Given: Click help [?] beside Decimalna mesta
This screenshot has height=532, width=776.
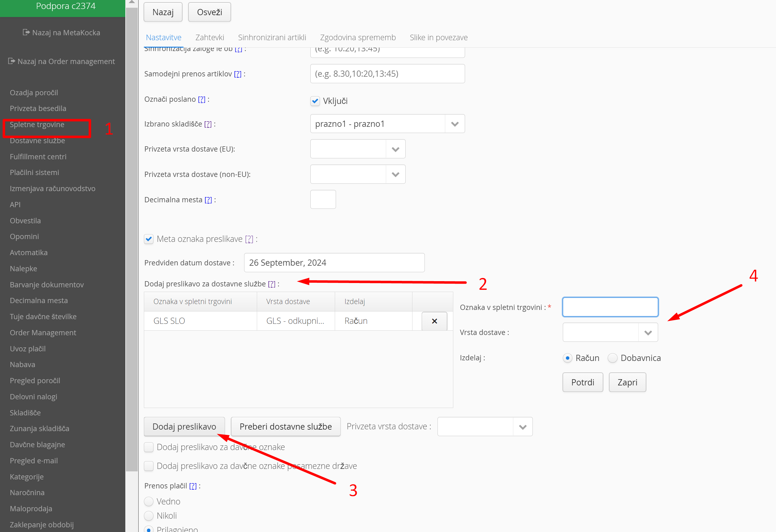Looking at the screenshot, I should [x=208, y=200].
